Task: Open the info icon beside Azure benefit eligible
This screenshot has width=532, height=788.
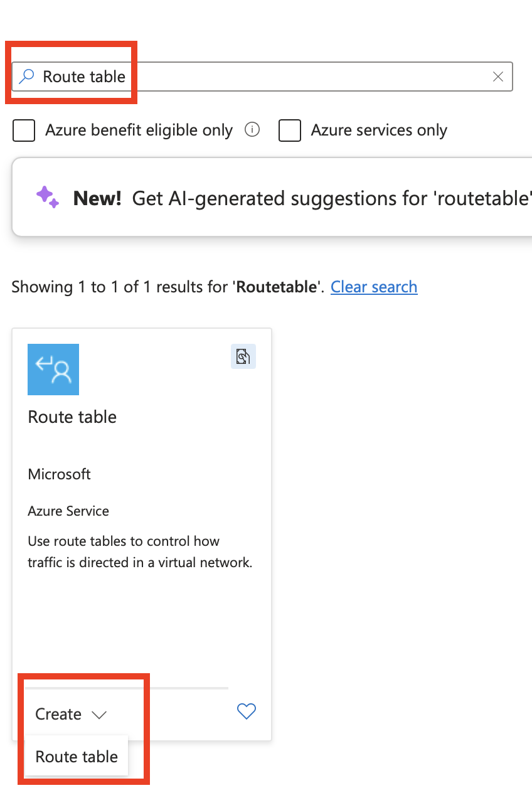Action: click(252, 130)
